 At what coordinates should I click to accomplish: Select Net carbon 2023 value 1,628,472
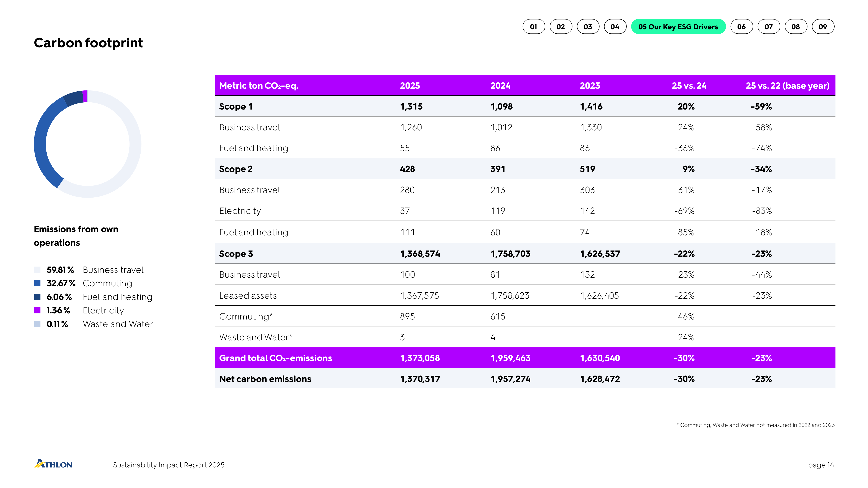tap(600, 379)
